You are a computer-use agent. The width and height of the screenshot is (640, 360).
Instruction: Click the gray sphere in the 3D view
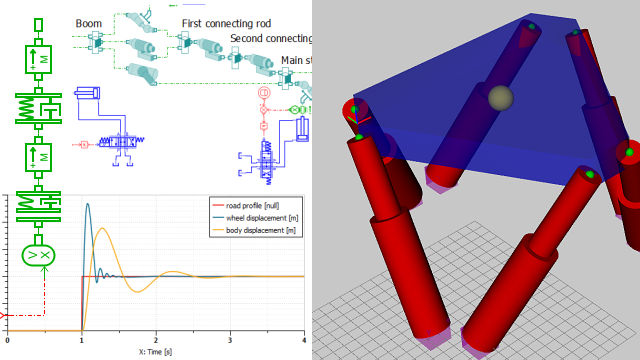(501, 98)
